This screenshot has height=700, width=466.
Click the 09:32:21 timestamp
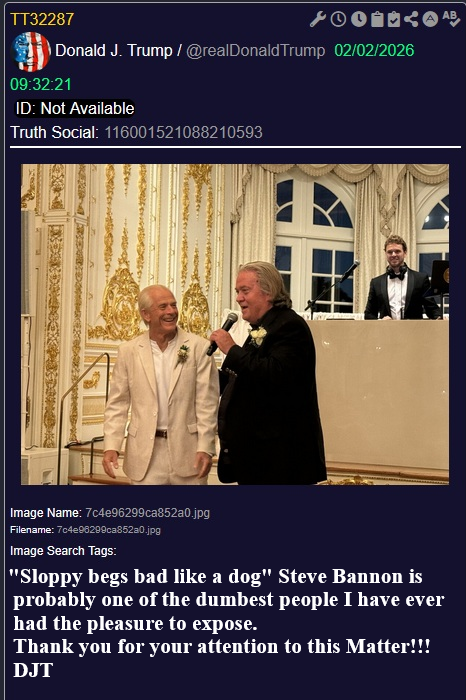coord(41,84)
